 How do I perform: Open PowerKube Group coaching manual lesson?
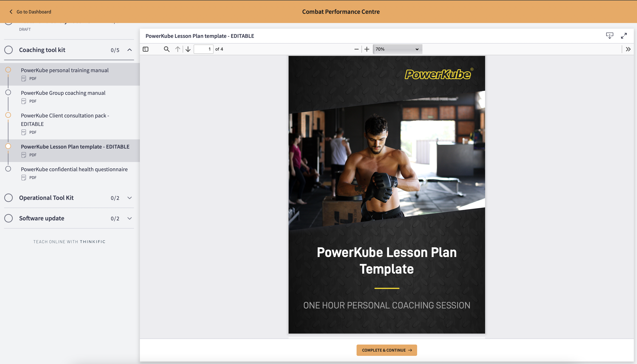(63, 93)
